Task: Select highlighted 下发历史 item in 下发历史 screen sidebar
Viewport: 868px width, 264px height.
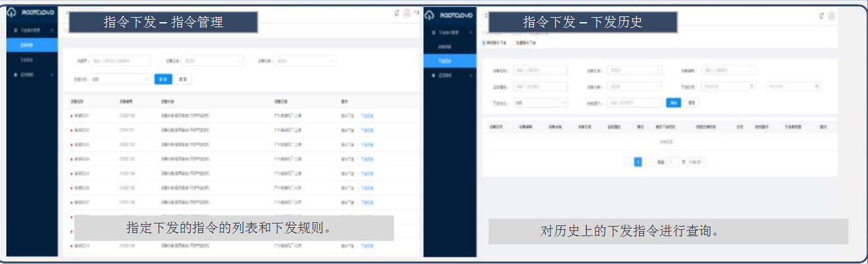Action: (450, 61)
